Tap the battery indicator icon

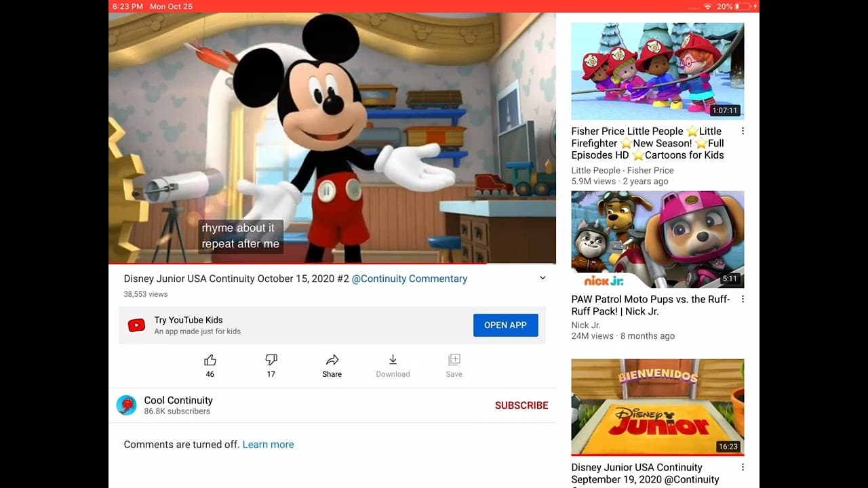click(x=744, y=6)
